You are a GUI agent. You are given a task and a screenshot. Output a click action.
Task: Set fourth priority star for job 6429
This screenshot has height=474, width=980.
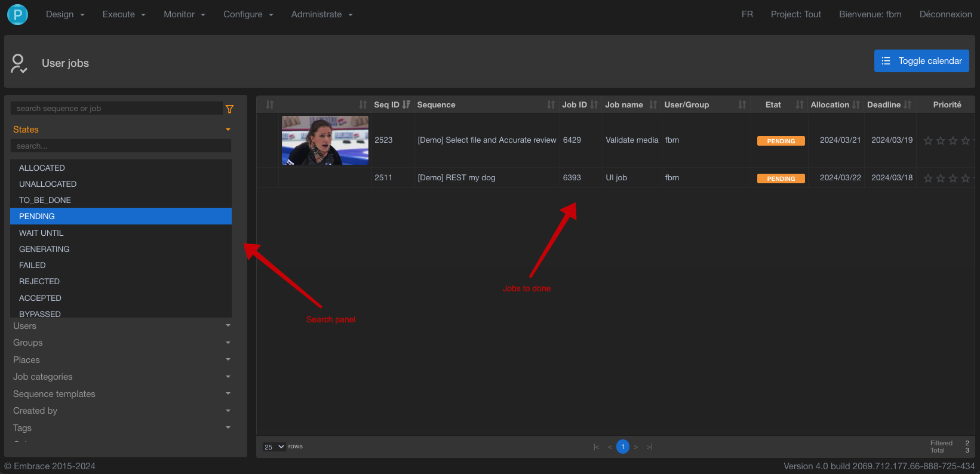click(966, 141)
